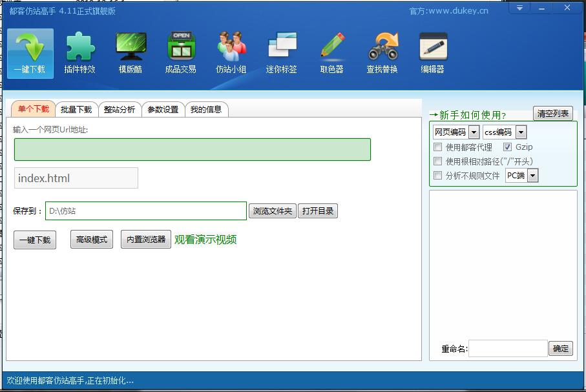586x392 pixels.
Task: Open the 观看演示视频 link
Action: coord(205,240)
